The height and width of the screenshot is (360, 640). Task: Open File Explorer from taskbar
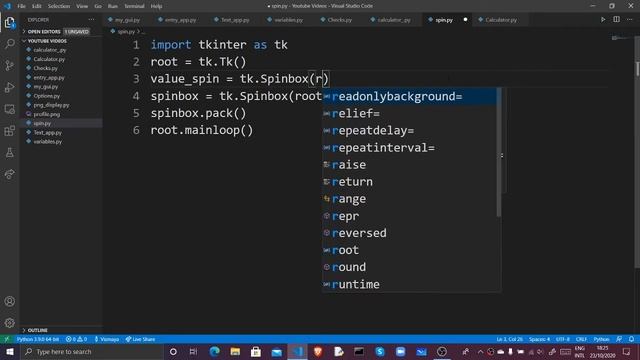[x=235, y=352]
